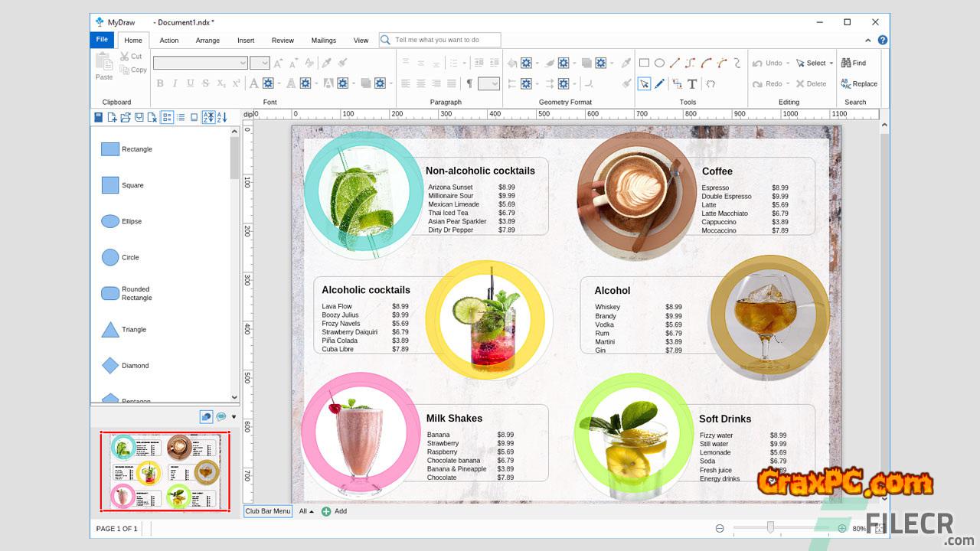Open the Arrange ribbon tab
The height and width of the screenshot is (551, 980).
click(207, 41)
